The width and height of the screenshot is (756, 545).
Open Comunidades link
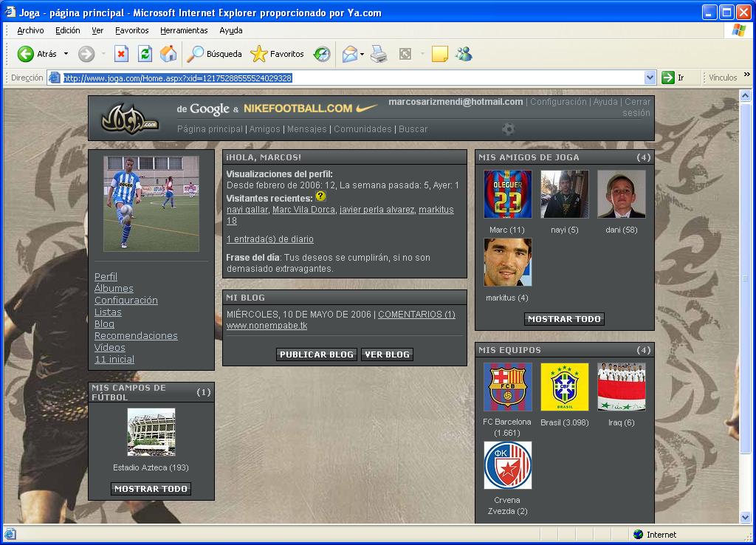362,129
